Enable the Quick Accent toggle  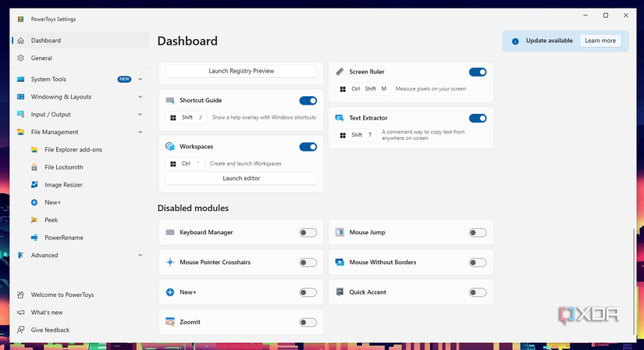tap(478, 292)
